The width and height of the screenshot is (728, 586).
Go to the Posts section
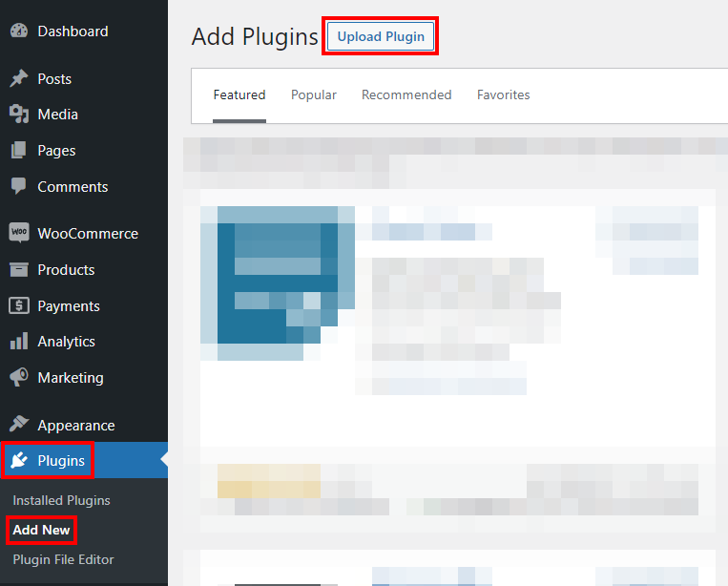point(54,79)
